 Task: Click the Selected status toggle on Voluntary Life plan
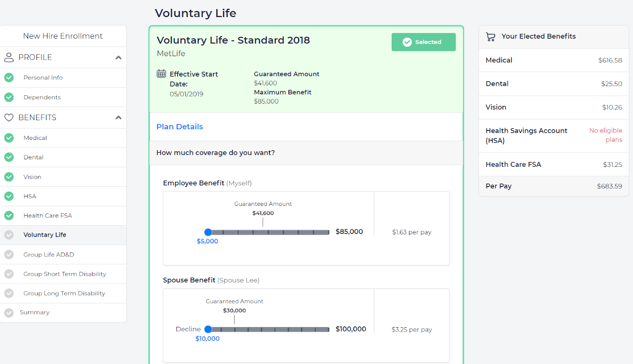click(x=423, y=42)
